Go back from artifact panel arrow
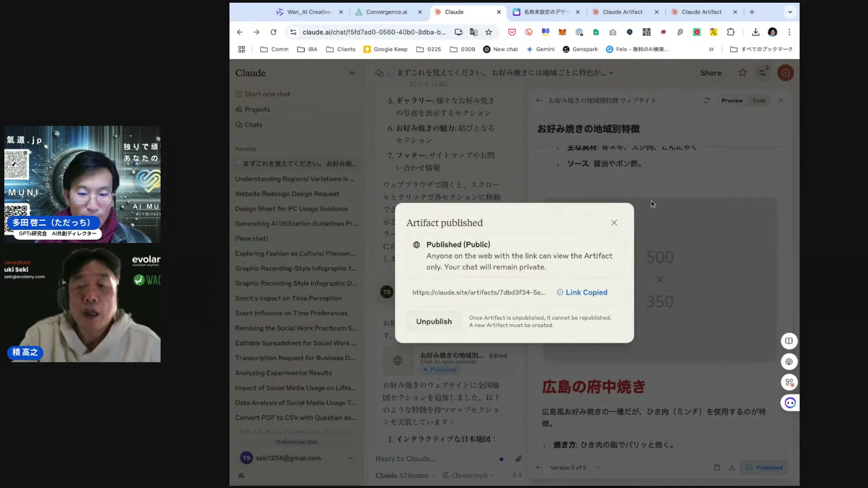Viewport: 868px width, 488px height. tap(538, 100)
